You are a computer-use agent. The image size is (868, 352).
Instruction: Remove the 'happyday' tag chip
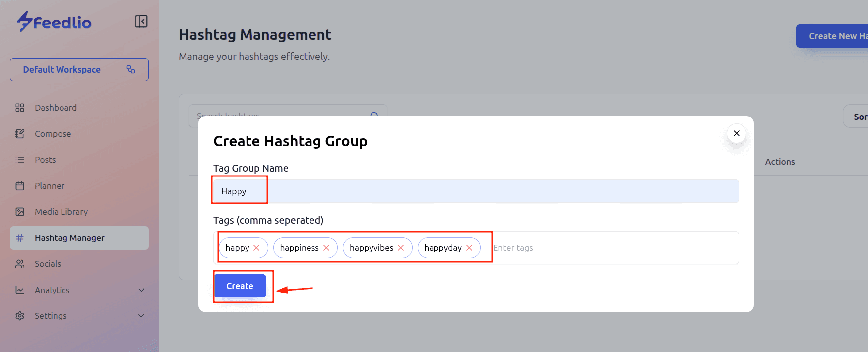[469, 248]
